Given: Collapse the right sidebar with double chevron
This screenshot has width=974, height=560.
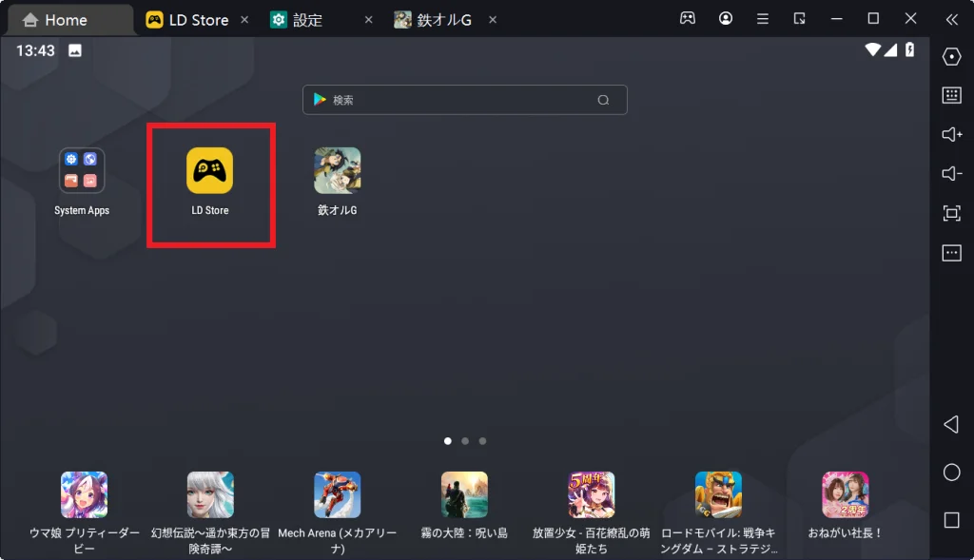Looking at the screenshot, I should click(x=951, y=20).
